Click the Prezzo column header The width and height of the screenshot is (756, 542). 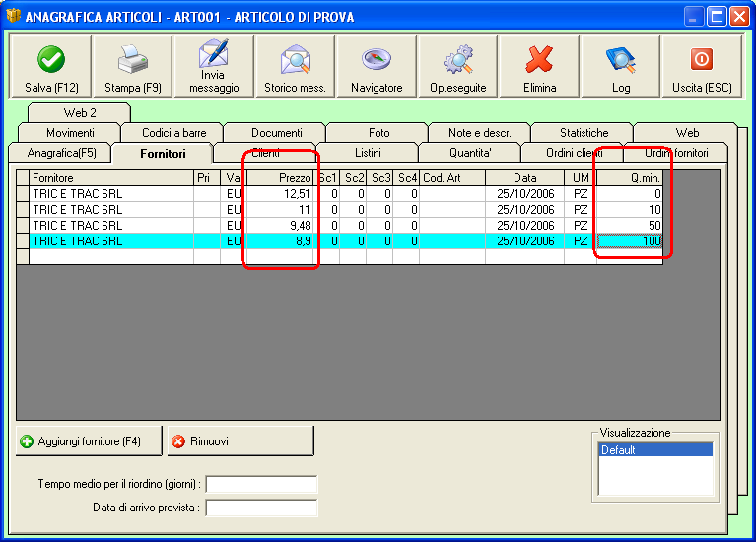[280, 178]
